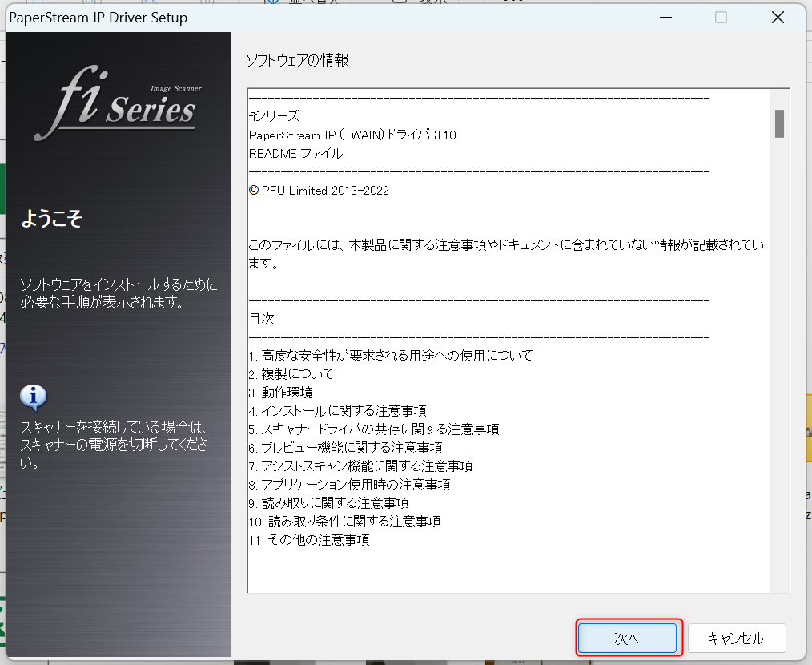
Task: Click item '4. インストールに関する注意事項'
Action: pos(338,411)
